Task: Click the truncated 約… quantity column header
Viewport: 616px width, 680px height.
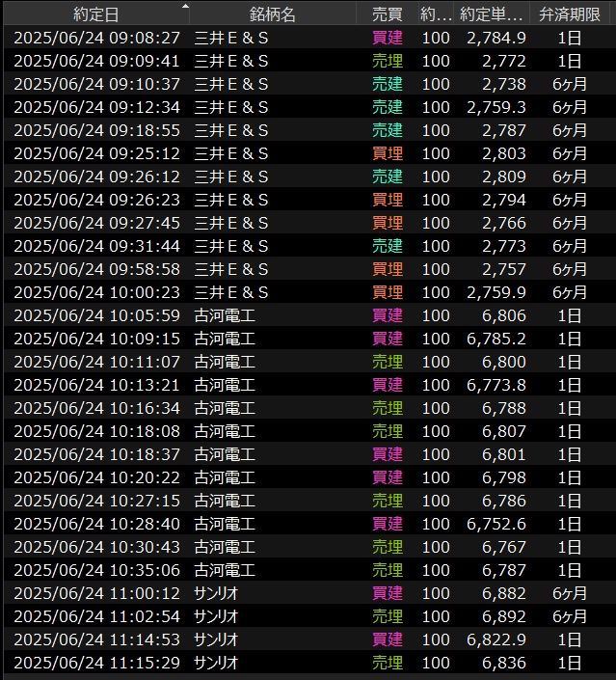Action: point(436,14)
